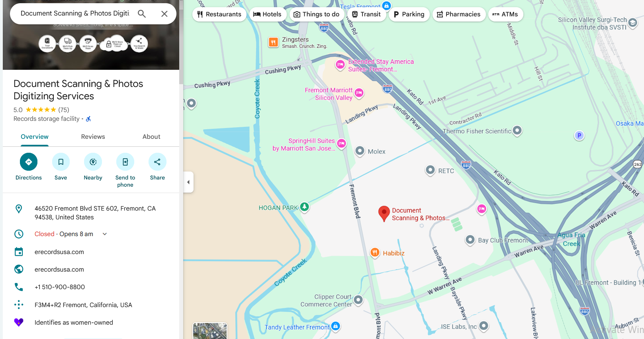644x339 pixels.
Task: Click the satellite layers thumbnail
Action: [x=210, y=331]
